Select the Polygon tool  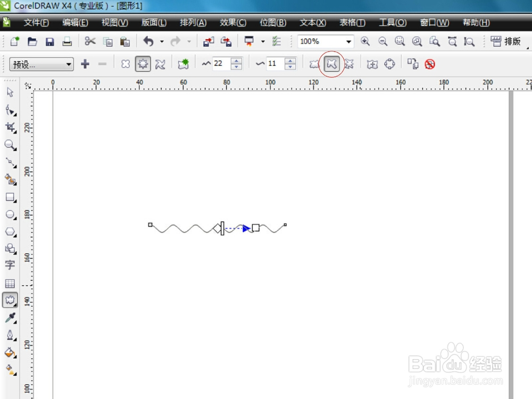[x=10, y=232]
